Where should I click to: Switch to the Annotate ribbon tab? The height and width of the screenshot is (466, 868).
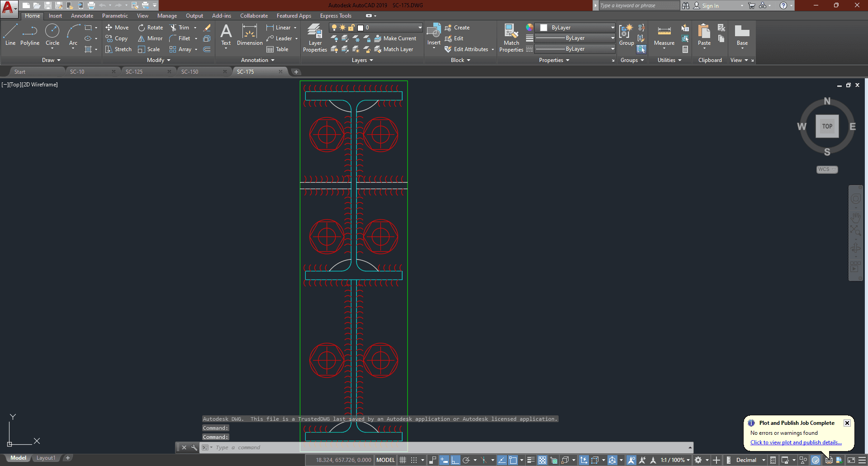[x=82, y=16]
